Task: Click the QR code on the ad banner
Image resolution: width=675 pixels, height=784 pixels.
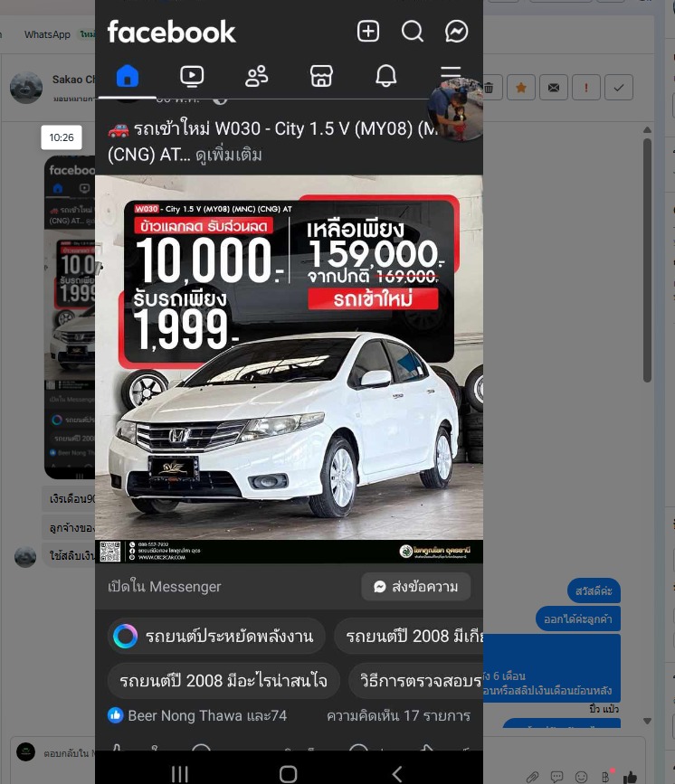Action: pyautogui.click(x=109, y=551)
